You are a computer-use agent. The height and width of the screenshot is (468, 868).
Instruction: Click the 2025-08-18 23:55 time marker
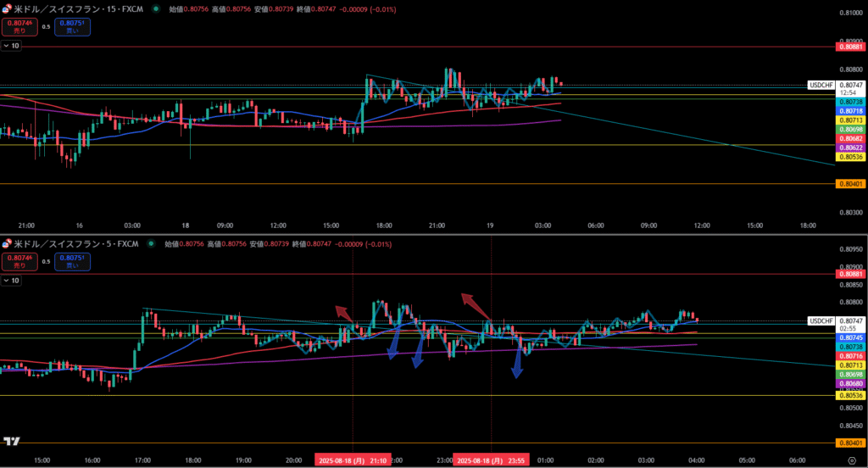click(x=492, y=460)
